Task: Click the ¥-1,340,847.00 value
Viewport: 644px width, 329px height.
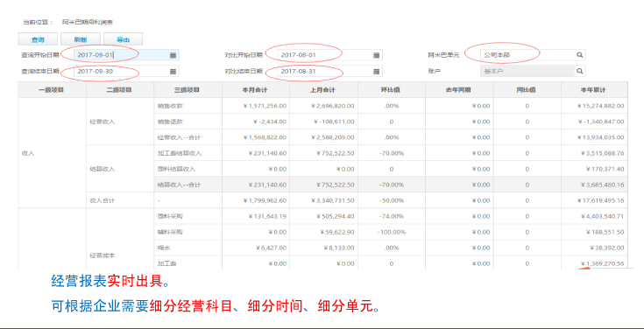Action: click(x=601, y=122)
